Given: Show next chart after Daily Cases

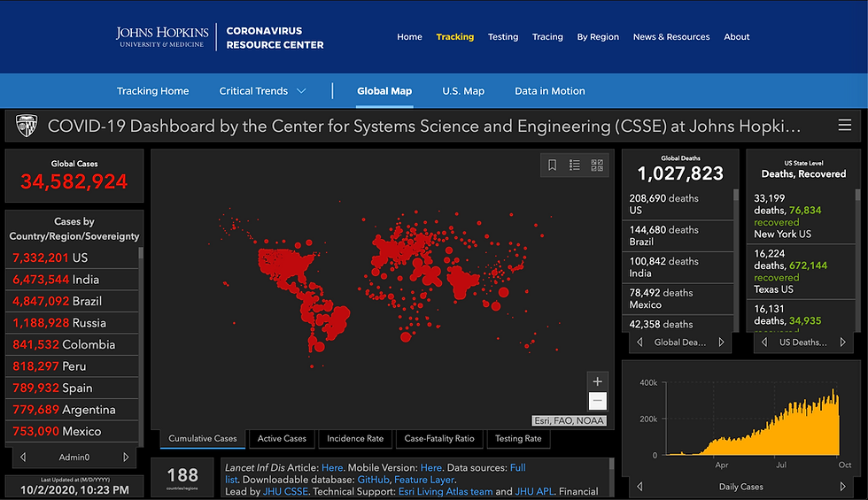Looking at the screenshot, I should (842, 486).
